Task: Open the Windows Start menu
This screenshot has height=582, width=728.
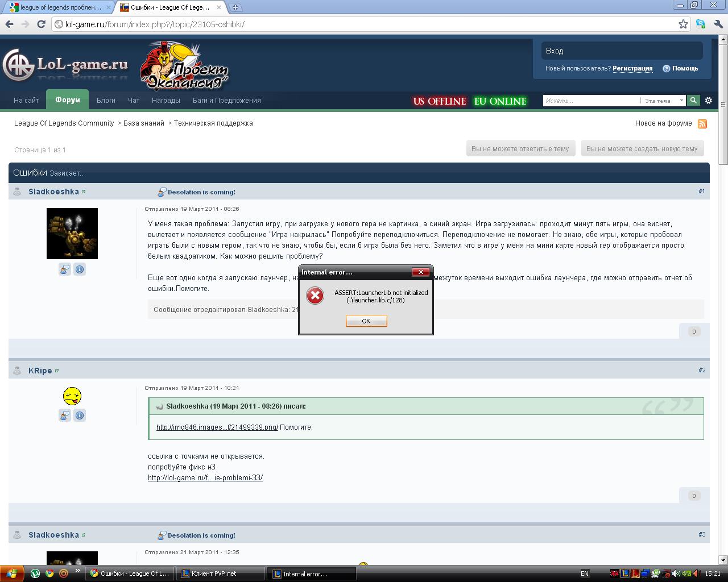Action: pos(12,574)
